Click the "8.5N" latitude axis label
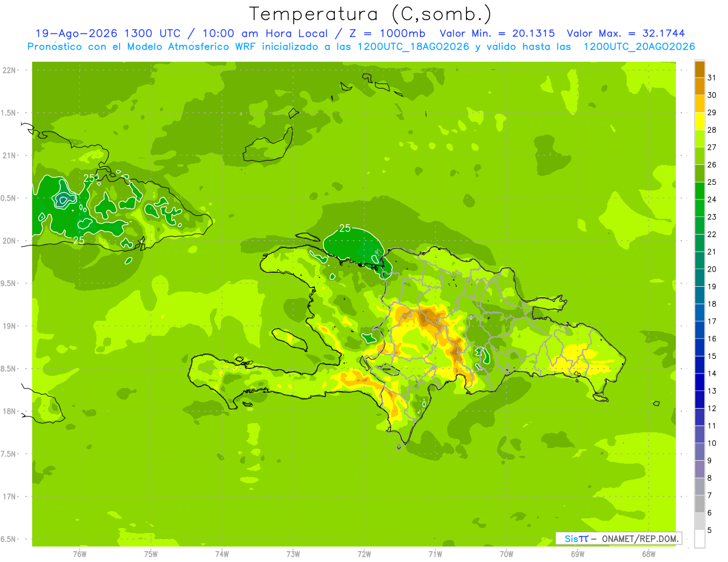 pos(9,369)
